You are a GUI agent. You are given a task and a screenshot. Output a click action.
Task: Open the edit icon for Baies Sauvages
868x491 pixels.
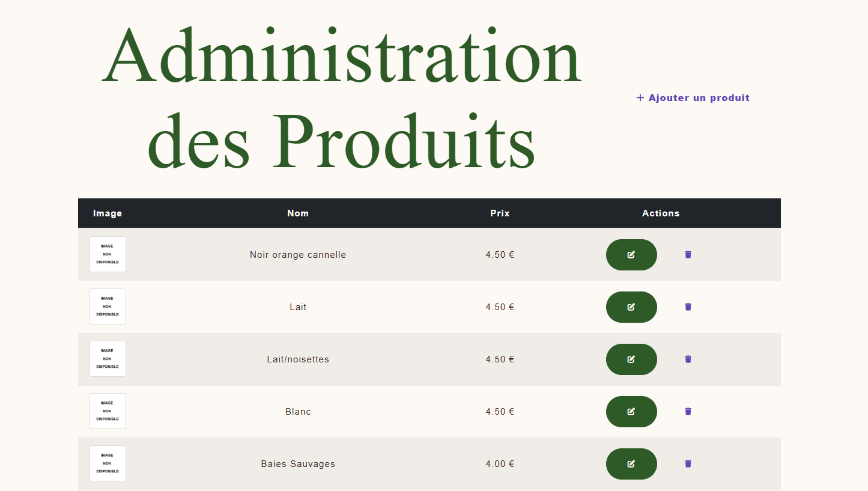point(631,463)
